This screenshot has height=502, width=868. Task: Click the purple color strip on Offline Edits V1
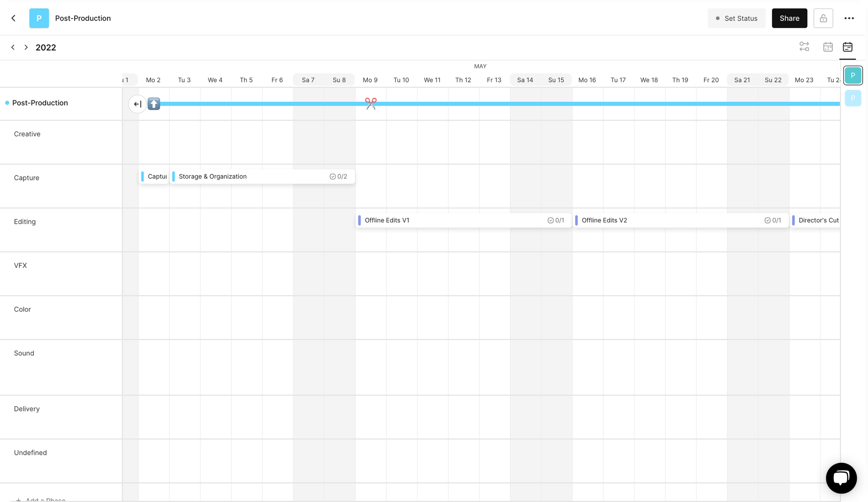[359, 220]
